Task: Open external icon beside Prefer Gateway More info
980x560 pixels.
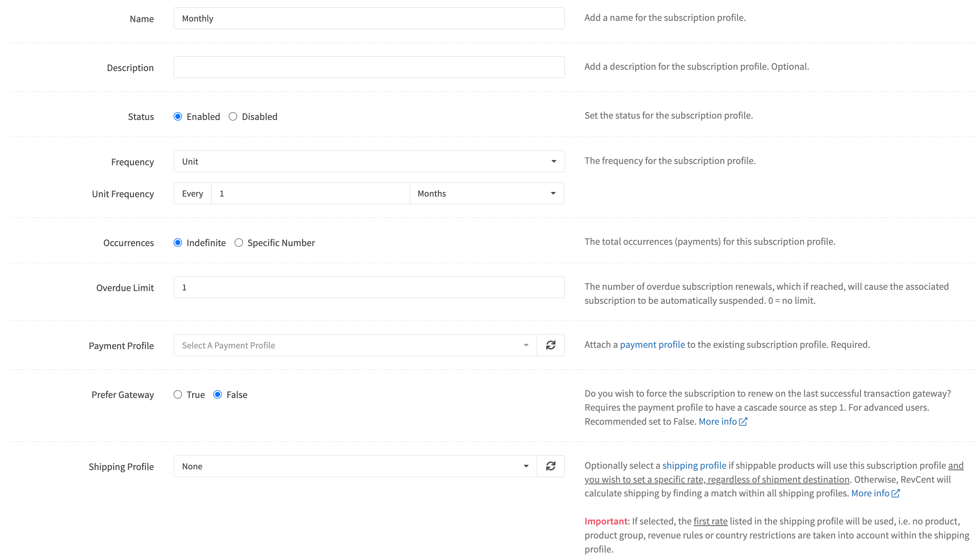Action: click(x=743, y=421)
